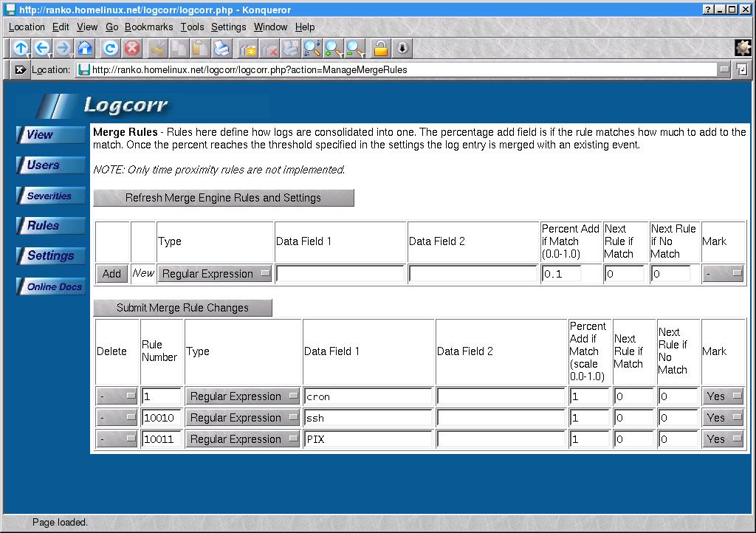The width and height of the screenshot is (756, 533).
Task: Open the Mark dropdown for the cron rule
Action: (723, 396)
